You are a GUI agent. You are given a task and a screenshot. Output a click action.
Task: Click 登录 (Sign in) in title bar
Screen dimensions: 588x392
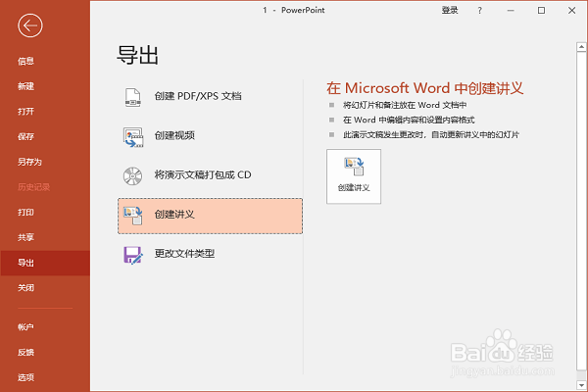[450, 10]
